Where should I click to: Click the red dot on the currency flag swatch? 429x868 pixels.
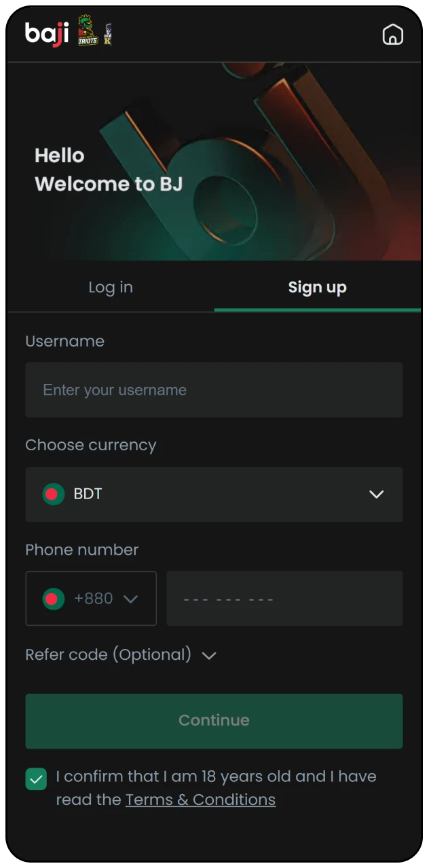pyautogui.click(x=50, y=494)
